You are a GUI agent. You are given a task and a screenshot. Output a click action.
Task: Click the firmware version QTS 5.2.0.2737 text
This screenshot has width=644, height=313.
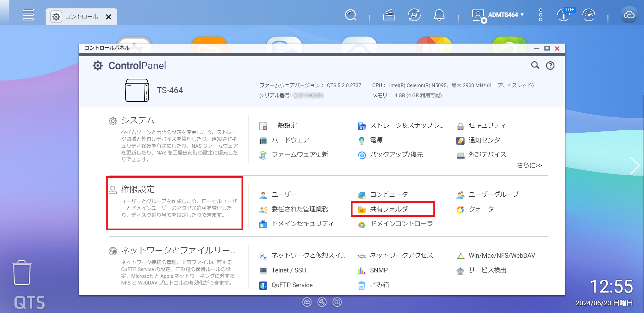tap(344, 85)
